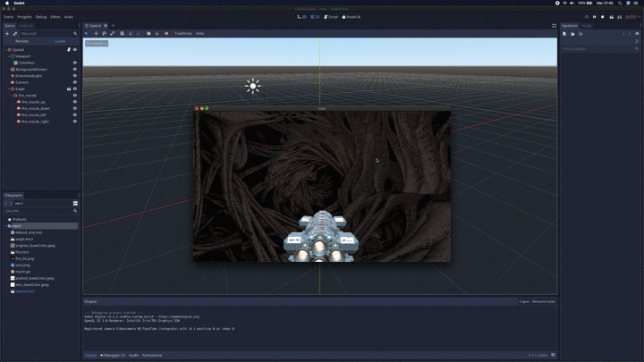
Task: Click the Filtra proprietà field in Inspector
Action: tap(598, 48)
